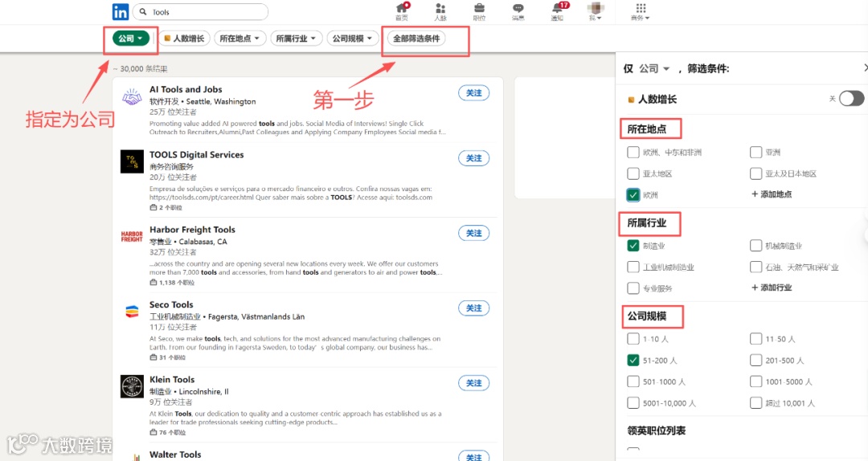The image size is (868, 461).
Task: Open Walter Tools company page
Action: click(175, 455)
